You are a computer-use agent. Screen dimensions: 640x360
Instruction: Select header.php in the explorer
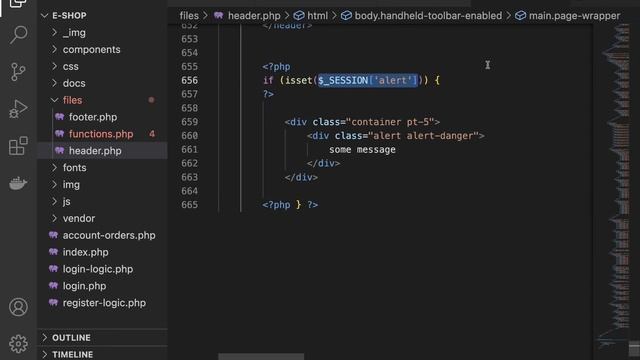pos(95,151)
